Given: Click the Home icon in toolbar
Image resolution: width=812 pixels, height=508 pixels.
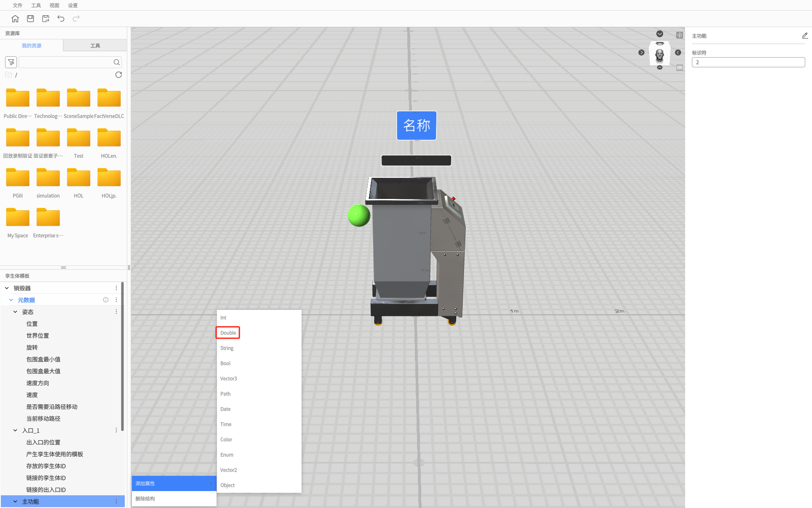Looking at the screenshot, I should pos(15,19).
